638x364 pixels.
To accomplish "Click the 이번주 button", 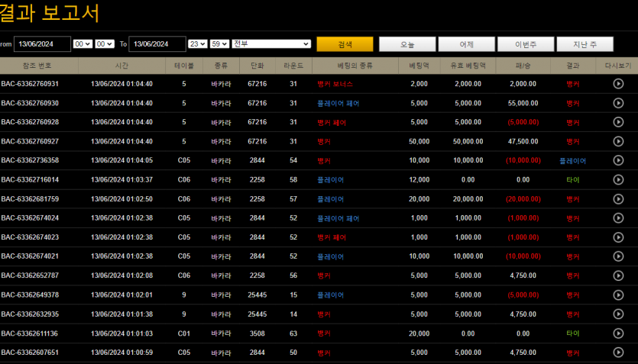I will pyautogui.click(x=526, y=44).
